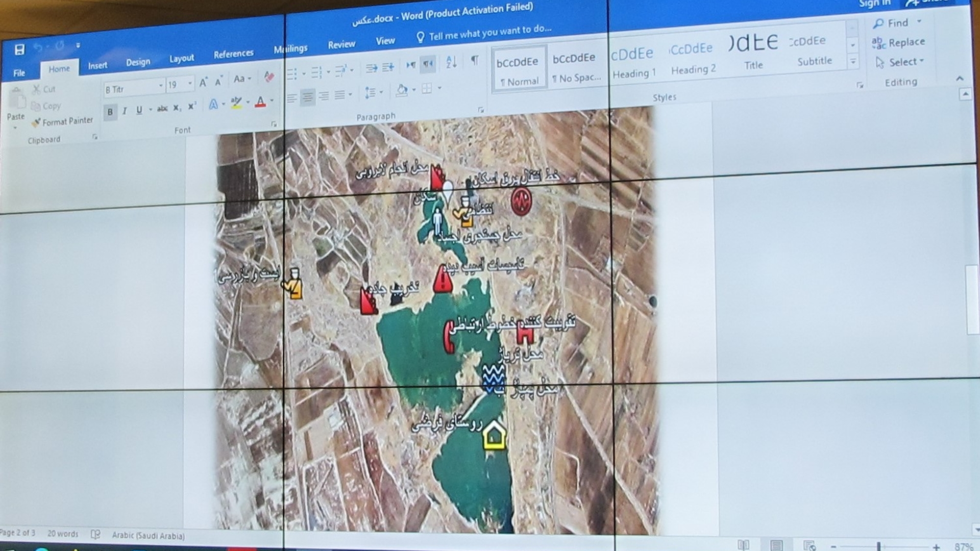Click the Grow Font size icon
980x551 pixels.
point(203,83)
